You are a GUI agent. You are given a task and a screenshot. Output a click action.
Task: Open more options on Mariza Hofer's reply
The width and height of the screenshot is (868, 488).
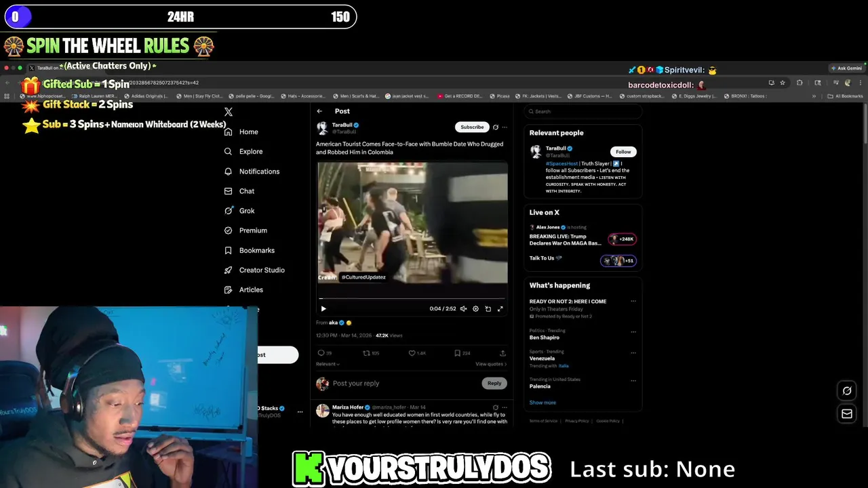pos(505,407)
